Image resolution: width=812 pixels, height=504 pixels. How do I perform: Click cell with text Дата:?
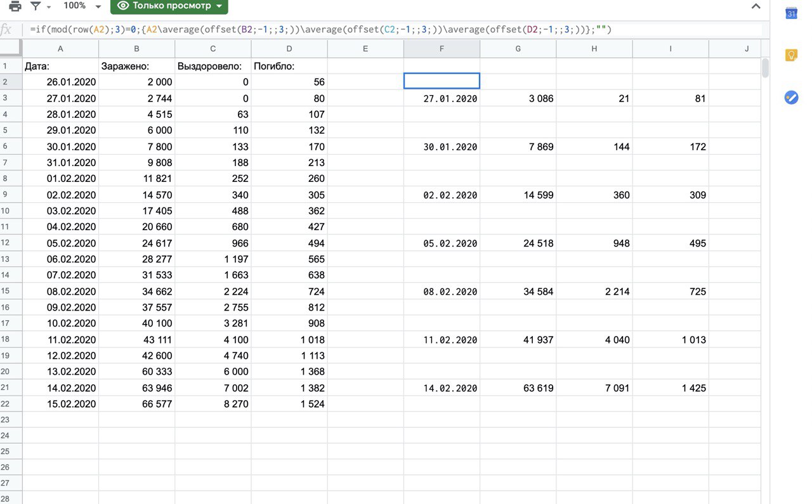point(61,66)
